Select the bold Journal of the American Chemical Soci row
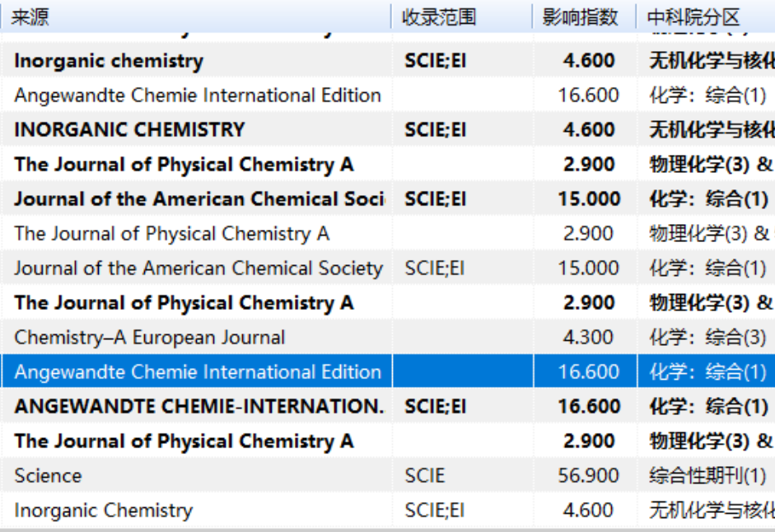 coord(198,198)
